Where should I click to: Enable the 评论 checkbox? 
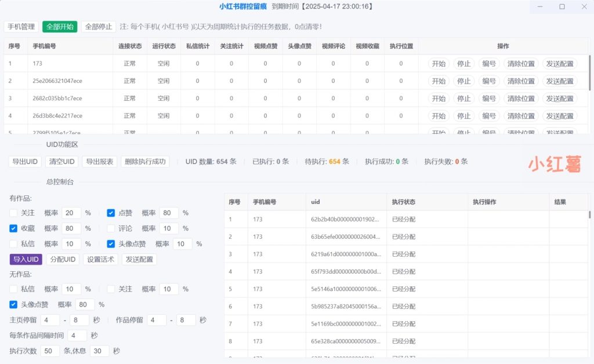111,228
